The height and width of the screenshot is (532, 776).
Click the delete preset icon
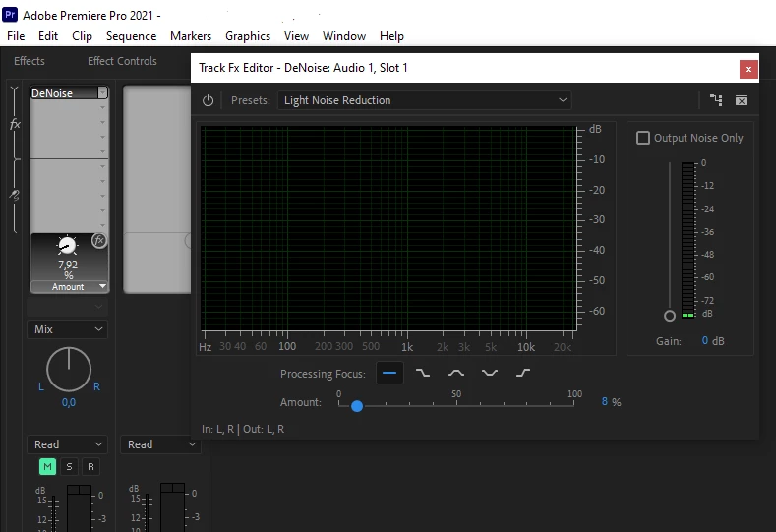point(742,100)
